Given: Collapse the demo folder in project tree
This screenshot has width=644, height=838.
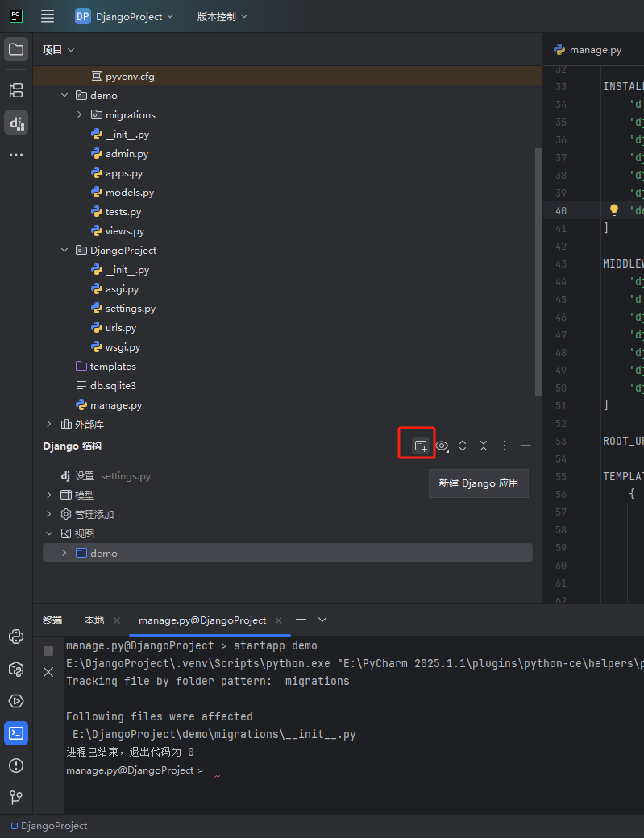Looking at the screenshot, I should point(64,95).
